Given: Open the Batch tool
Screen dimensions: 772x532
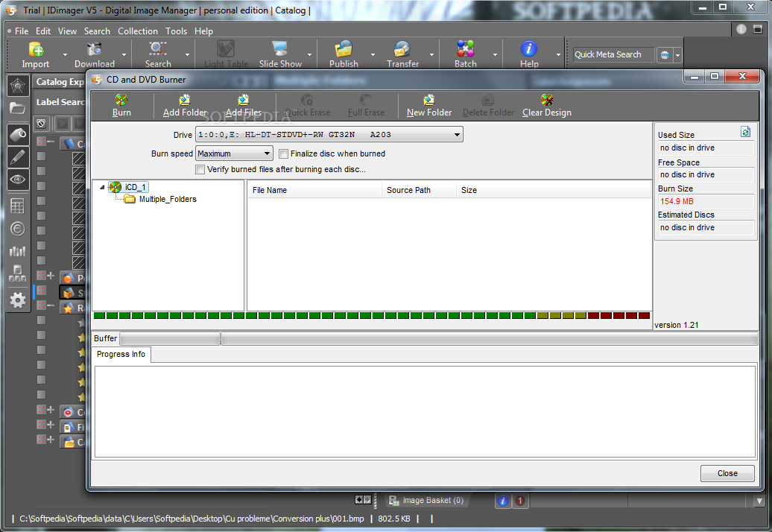Looking at the screenshot, I should tap(465, 54).
